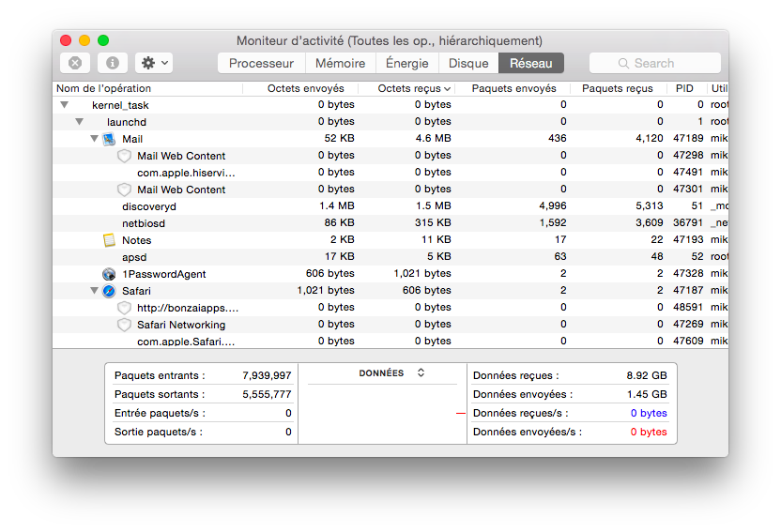The image size is (781, 532).
Task: Click the 4.6 MB received value for Mail
Action: click(x=434, y=138)
